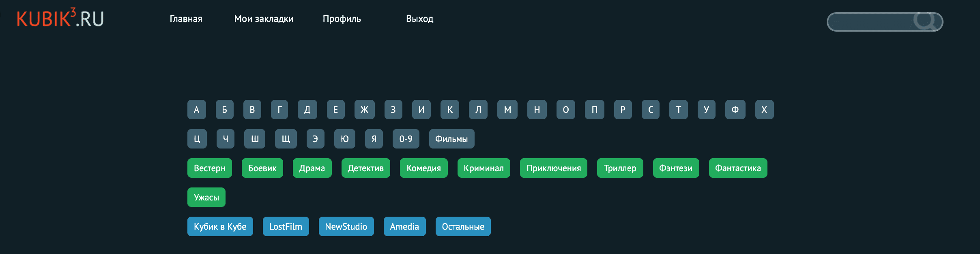Image resolution: width=980 pixels, height=254 pixels.
Task: Choose the letter Х filter
Action: coord(764,110)
